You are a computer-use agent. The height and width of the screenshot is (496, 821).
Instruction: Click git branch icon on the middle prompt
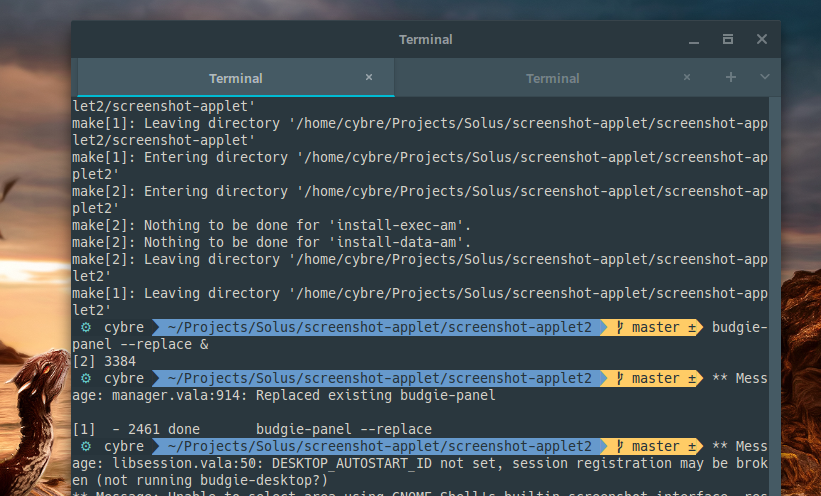(x=620, y=378)
